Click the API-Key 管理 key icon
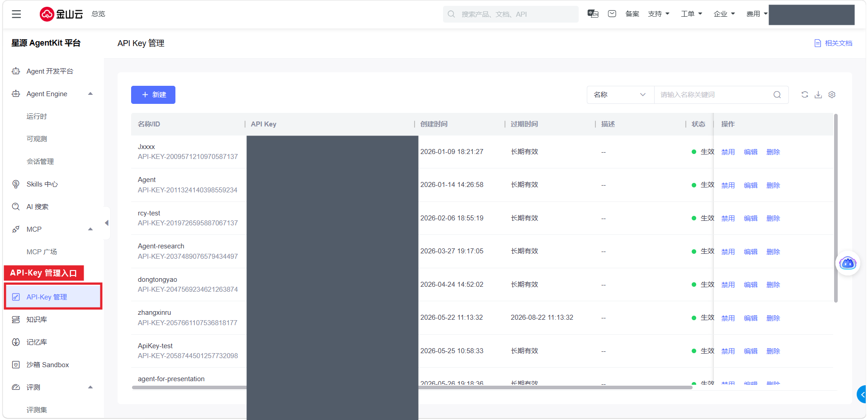868x420 pixels. tap(16, 297)
